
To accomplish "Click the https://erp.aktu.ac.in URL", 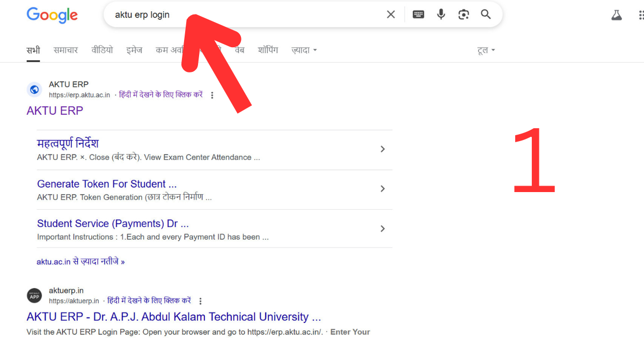I will tap(79, 95).
